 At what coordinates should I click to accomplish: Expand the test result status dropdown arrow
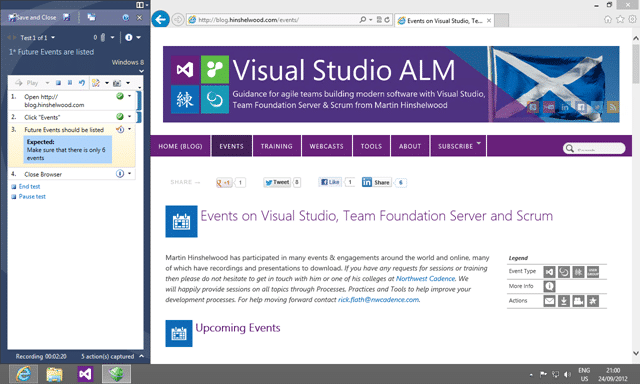click(x=138, y=38)
